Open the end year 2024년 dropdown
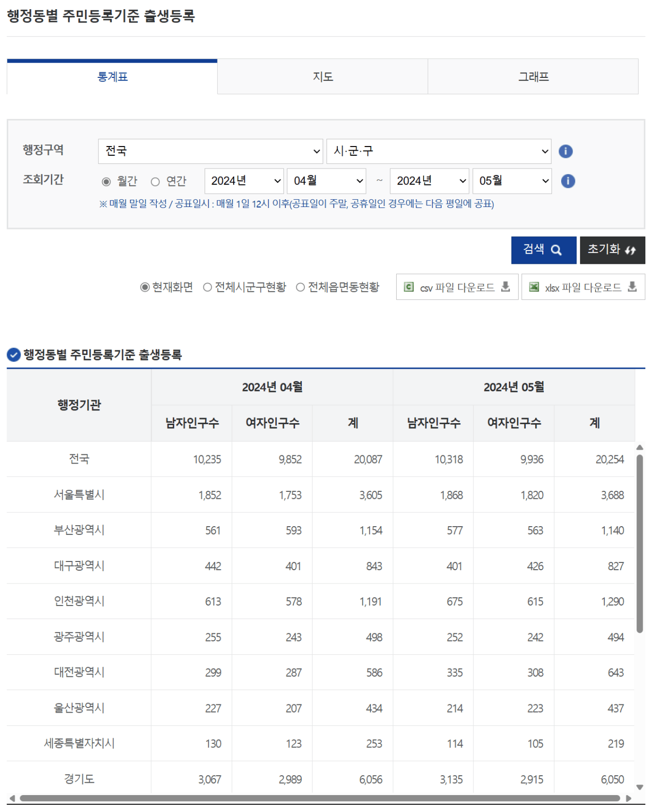Image resolution: width=656 pixels, height=812 pixels. pyautogui.click(x=429, y=181)
